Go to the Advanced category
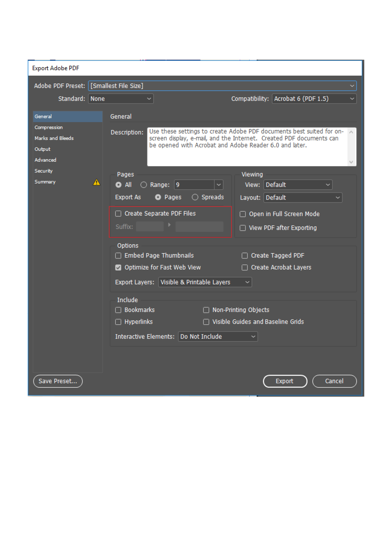 pos(68,160)
